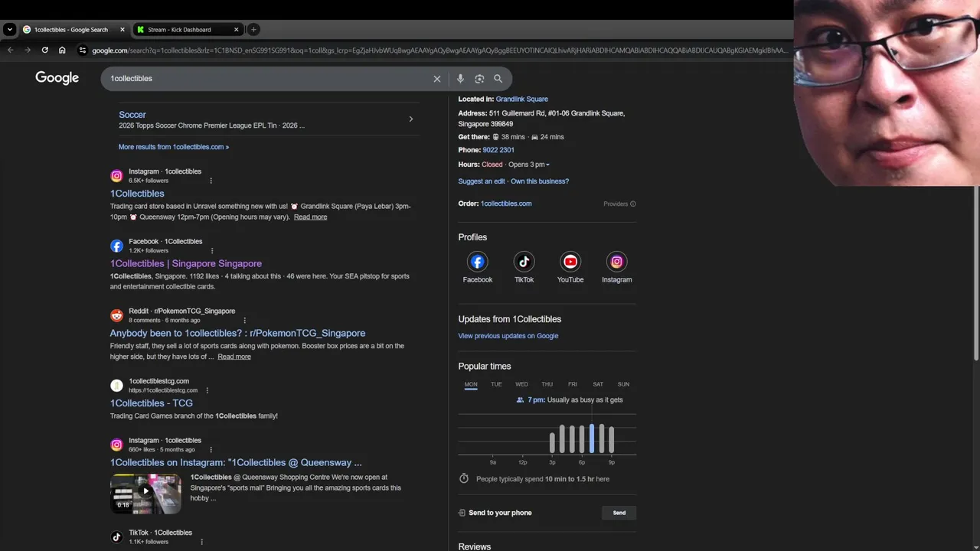Go back to the previous page
This screenshot has height=551, width=980.
coord(10,51)
